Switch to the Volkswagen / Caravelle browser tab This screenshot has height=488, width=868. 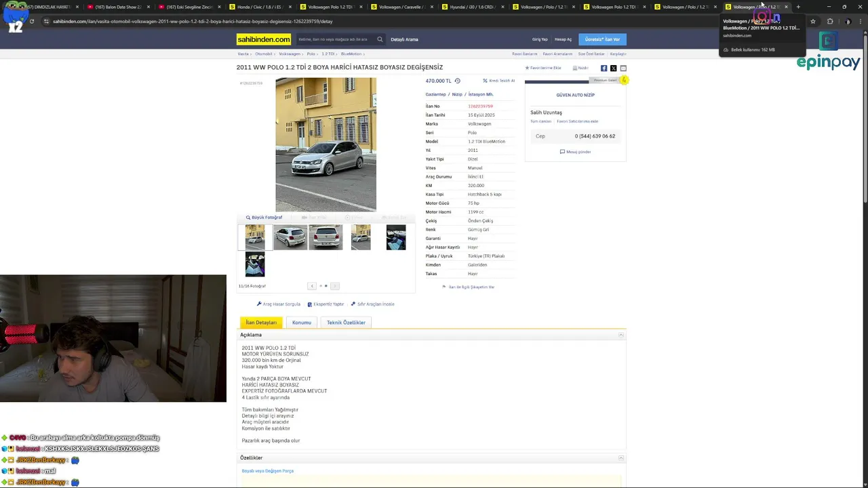pos(401,7)
